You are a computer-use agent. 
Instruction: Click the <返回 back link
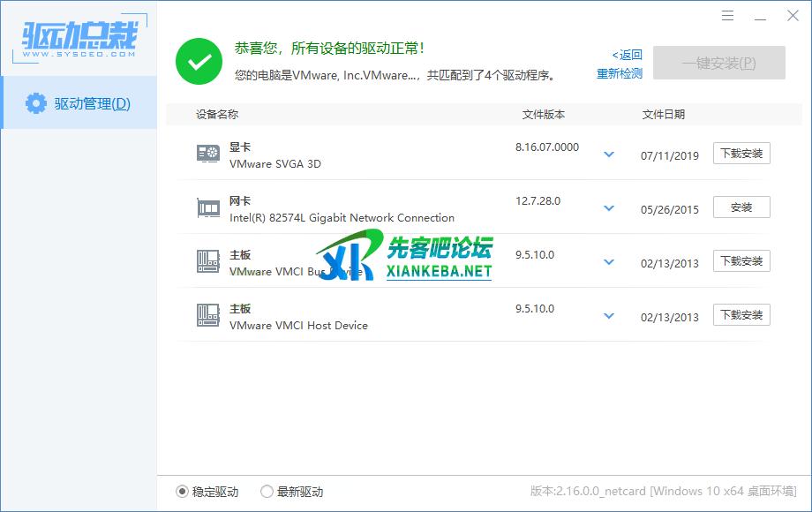click(627, 55)
